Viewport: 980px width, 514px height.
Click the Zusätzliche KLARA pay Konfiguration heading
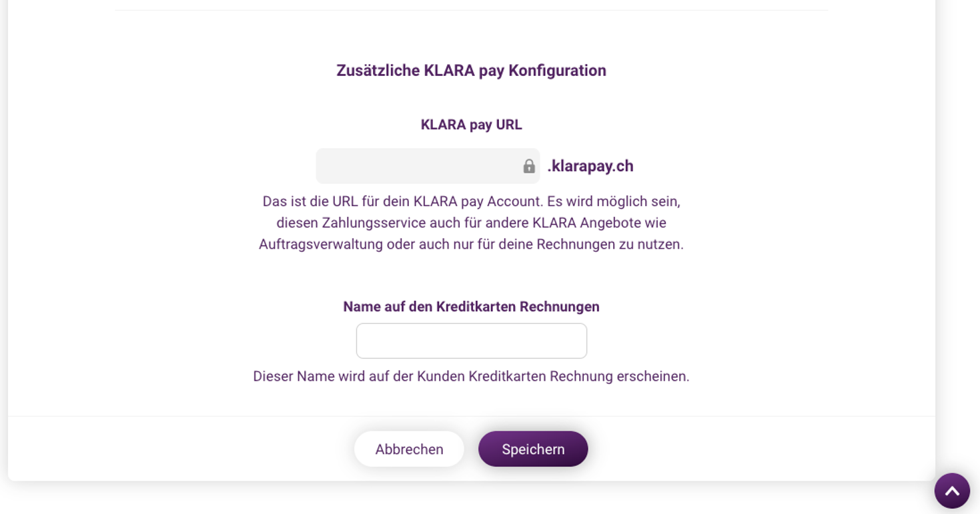point(472,71)
